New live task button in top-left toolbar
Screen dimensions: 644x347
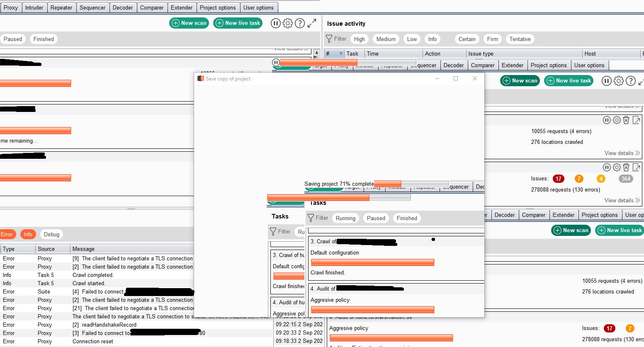click(238, 23)
